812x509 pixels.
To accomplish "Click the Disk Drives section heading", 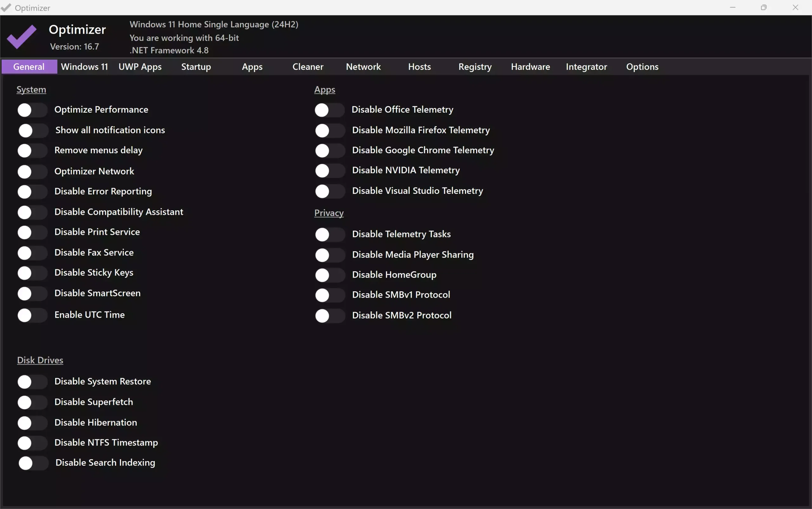I will click(x=40, y=360).
